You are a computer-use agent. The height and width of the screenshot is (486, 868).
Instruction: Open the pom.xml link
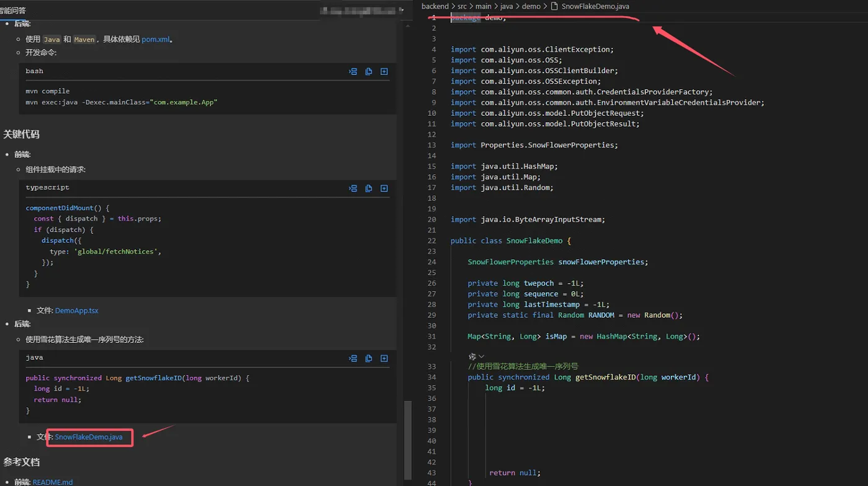click(x=156, y=39)
